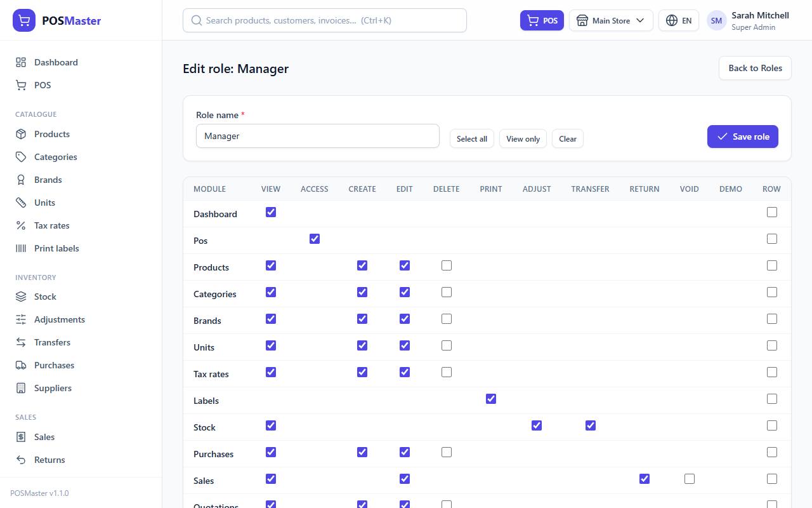The image size is (812, 508).
Task: Click the TRANSFER column header
Action: [x=590, y=189]
